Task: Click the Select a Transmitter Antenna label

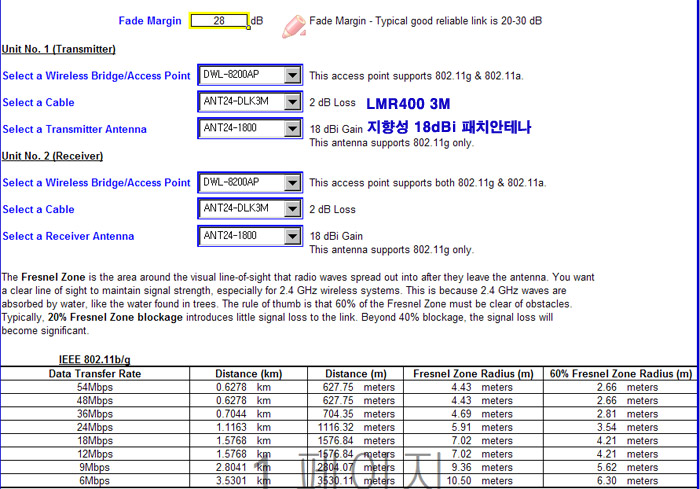Action: tap(74, 129)
